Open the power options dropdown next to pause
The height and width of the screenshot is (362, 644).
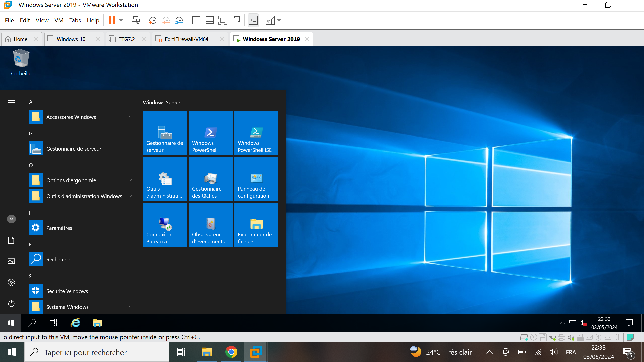tap(121, 20)
